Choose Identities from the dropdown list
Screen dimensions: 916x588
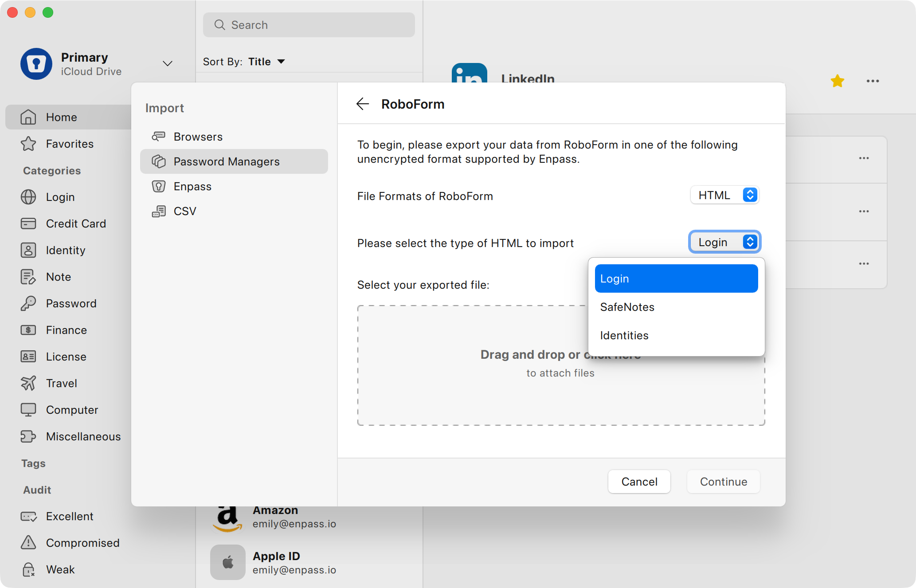tap(676, 335)
